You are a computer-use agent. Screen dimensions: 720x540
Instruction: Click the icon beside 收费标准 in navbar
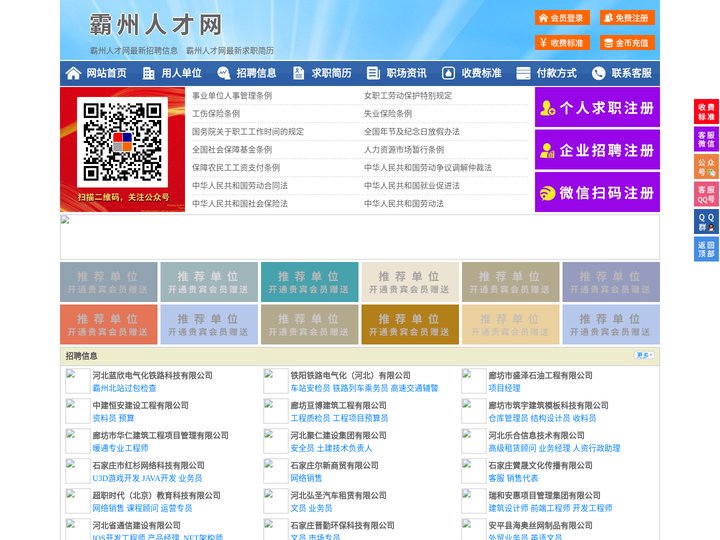[x=448, y=73]
